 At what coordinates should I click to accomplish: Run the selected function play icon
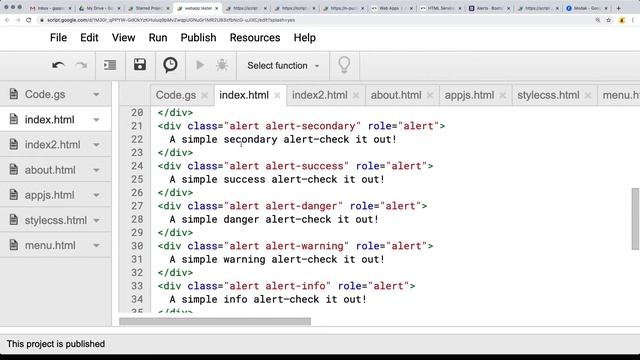(x=200, y=65)
